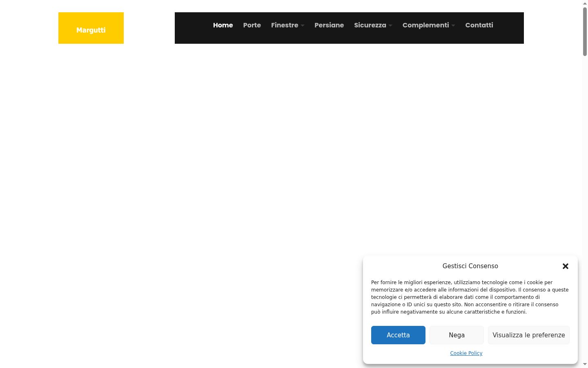Viewport: 588px width, 368px height.
Task: Select Visualizza le preferenze
Action: click(529, 335)
